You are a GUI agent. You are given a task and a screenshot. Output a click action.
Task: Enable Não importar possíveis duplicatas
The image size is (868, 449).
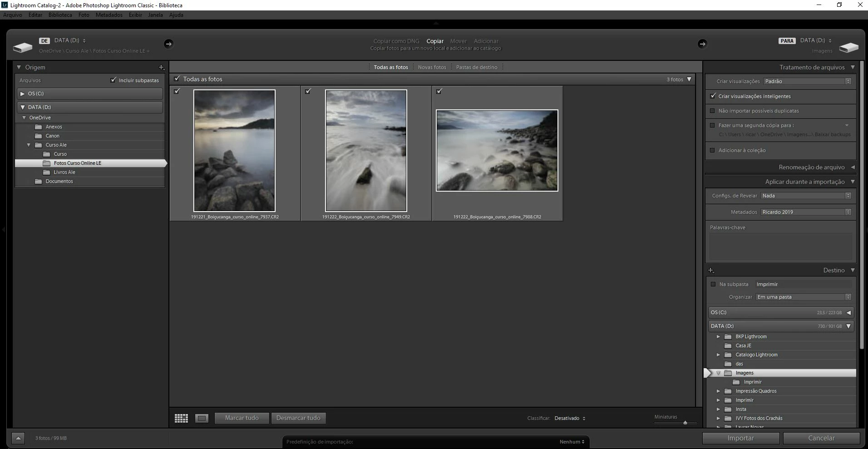713,111
